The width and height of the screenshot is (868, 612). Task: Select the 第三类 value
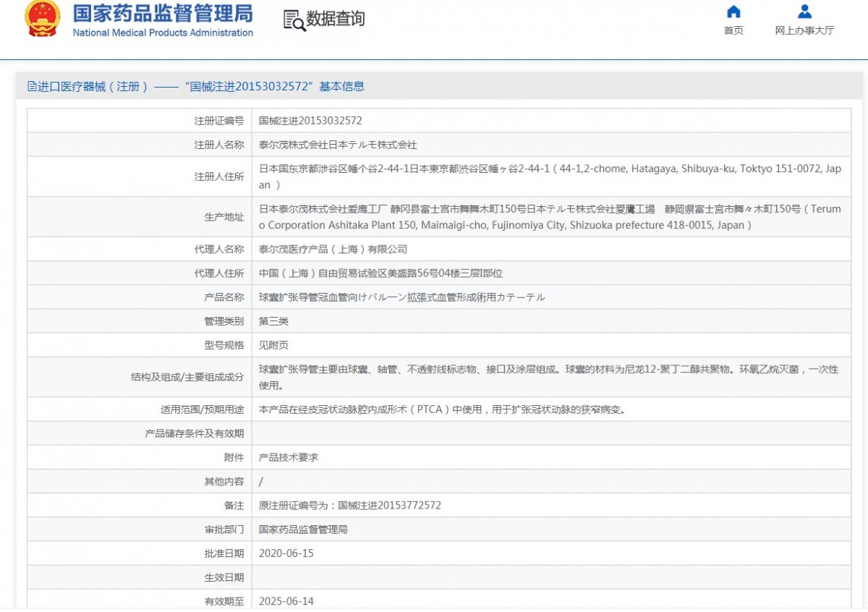point(273,321)
